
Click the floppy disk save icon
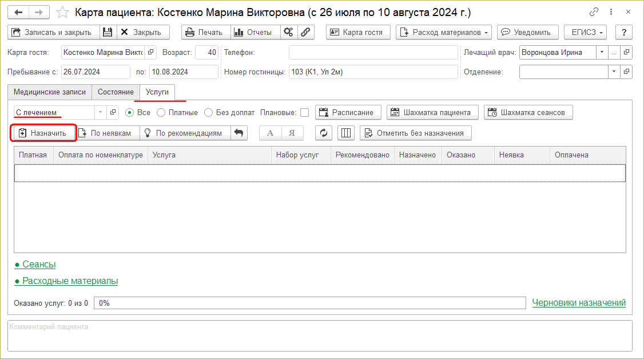tap(108, 33)
